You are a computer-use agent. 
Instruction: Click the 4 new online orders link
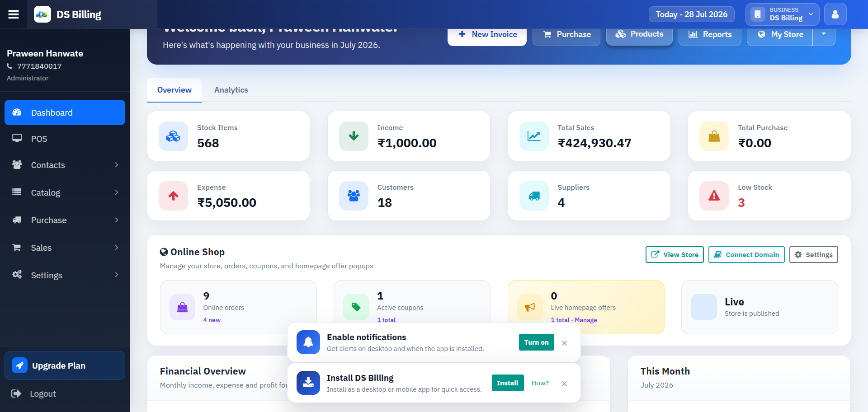click(x=212, y=320)
